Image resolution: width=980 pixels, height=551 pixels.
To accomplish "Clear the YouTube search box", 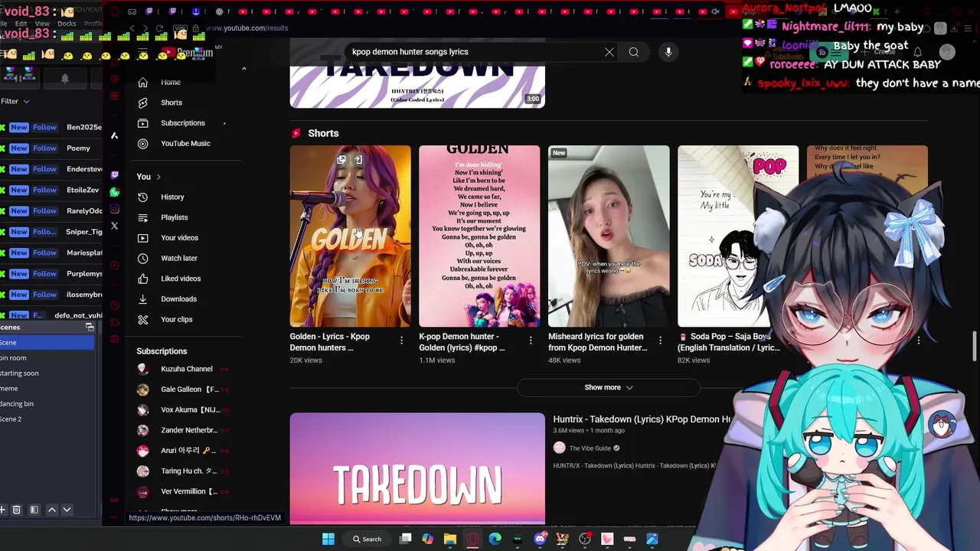I will tap(609, 52).
